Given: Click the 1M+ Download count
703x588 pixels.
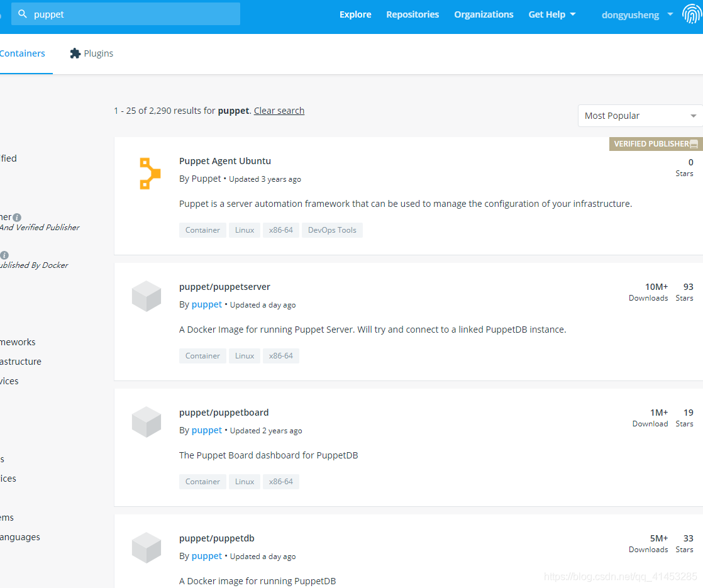Looking at the screenshot, I should 650,418.
